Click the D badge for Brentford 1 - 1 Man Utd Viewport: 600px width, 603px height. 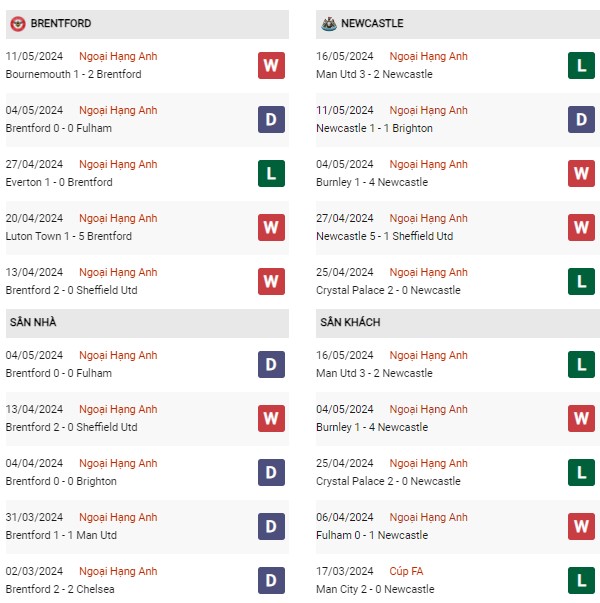pyautogui.click(x=271, y=527)
